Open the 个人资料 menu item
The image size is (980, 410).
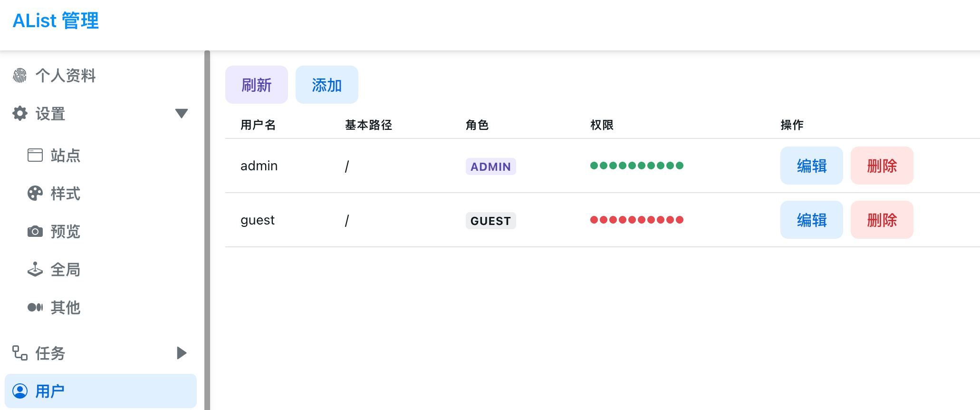[66, 75]
